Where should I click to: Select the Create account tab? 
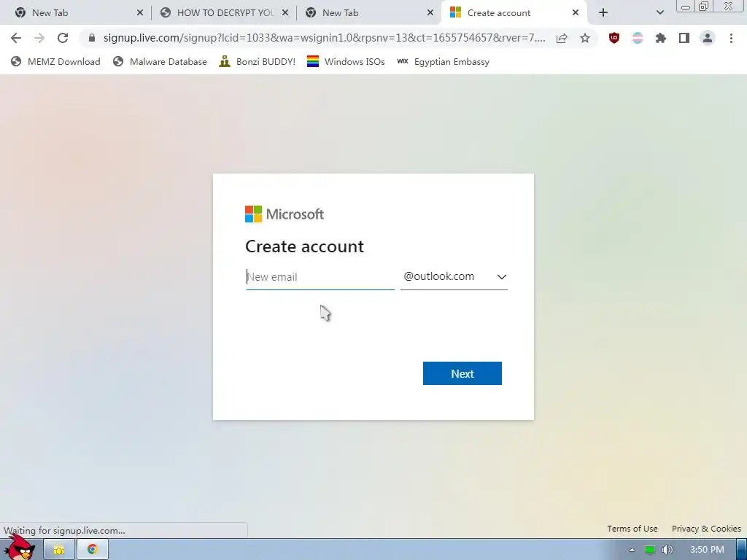(514, 13)
